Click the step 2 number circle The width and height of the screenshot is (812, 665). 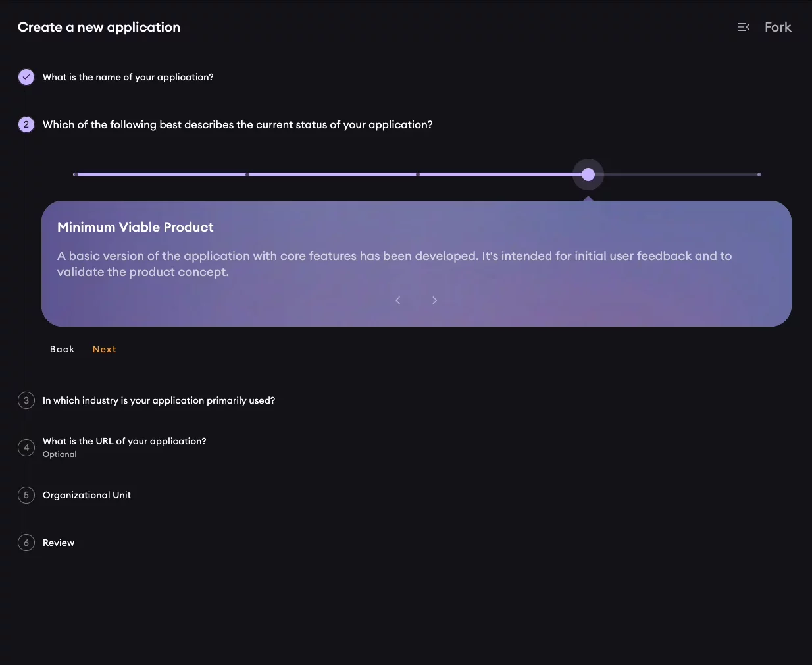26,124
